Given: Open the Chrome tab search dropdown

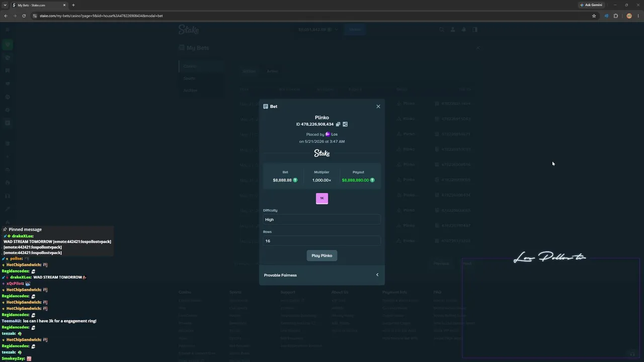Looking at the screenshot, I should [x=5, y=5].
